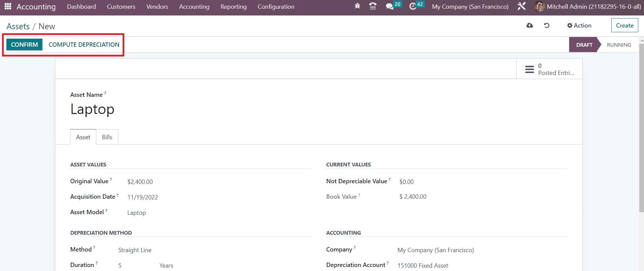Go back to Assets breadcrumb
644x271 pixels.
pyautogui.click(x=18, y=27)
